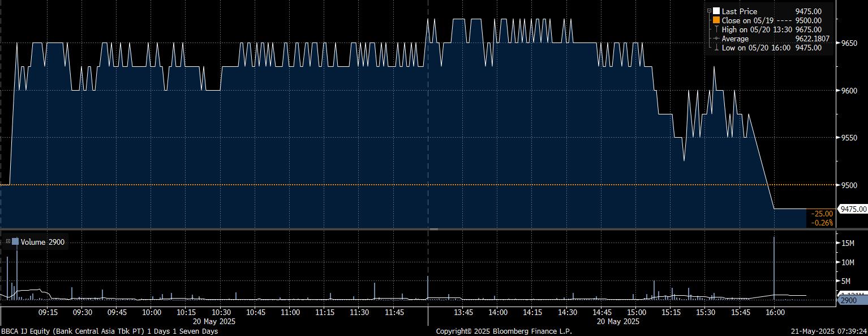Screen dimensions: 868x336
Task: Click the 9550 price axis label
Action: (x=849, y=138)
